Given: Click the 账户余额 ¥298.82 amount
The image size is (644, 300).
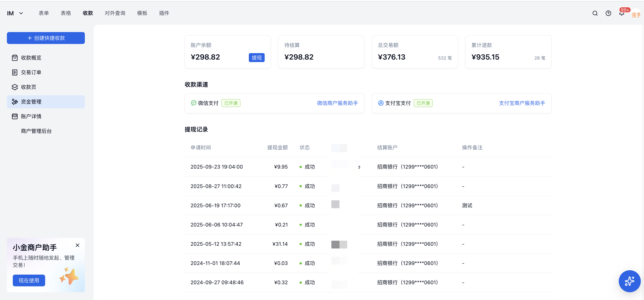Looking at the screenshot, I should (x=205, y=57).
